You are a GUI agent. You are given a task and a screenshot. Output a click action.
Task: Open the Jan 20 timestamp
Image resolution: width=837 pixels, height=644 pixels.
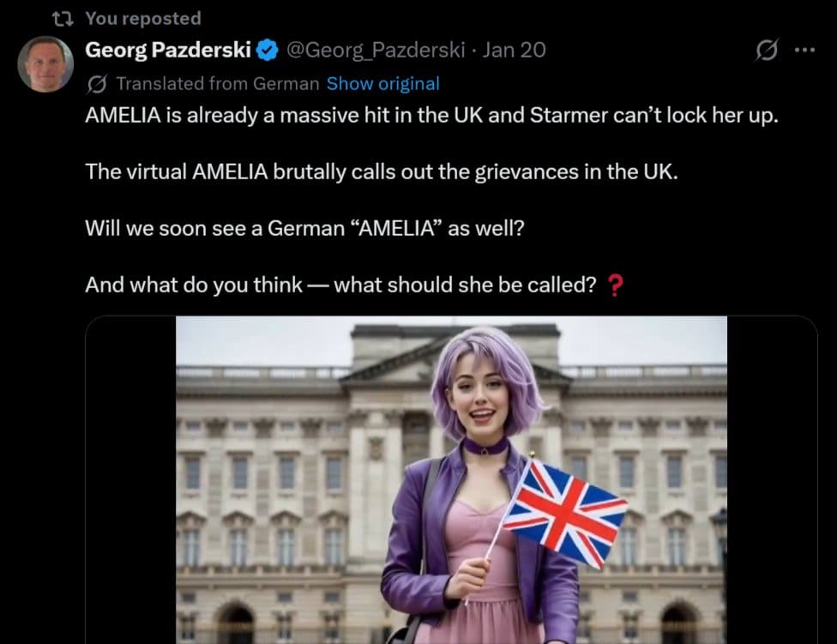coord(514,50)
